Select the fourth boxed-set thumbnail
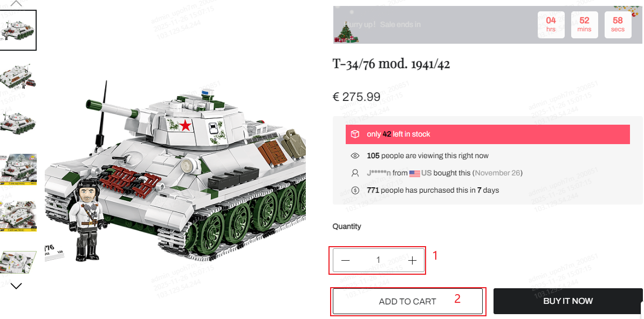This screenshot has height=319, width=644. point(18,169)
